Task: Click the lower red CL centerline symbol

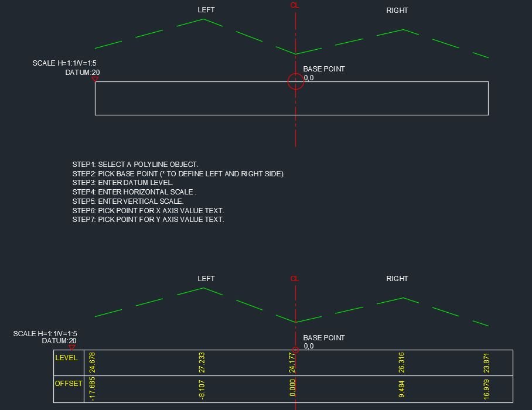Action: click(x=294, y=278)
